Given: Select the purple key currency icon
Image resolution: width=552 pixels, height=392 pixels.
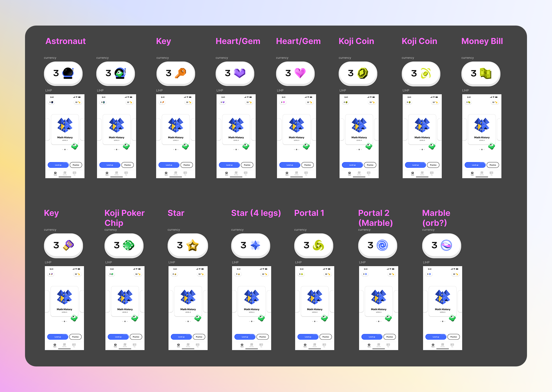Looking at the screenshot, I should pos(68,245).
